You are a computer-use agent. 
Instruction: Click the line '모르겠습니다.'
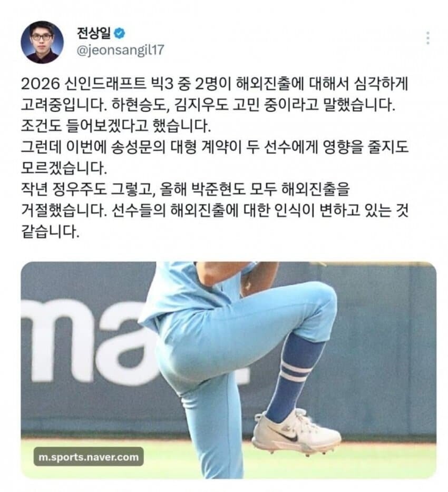click(64, 168)
